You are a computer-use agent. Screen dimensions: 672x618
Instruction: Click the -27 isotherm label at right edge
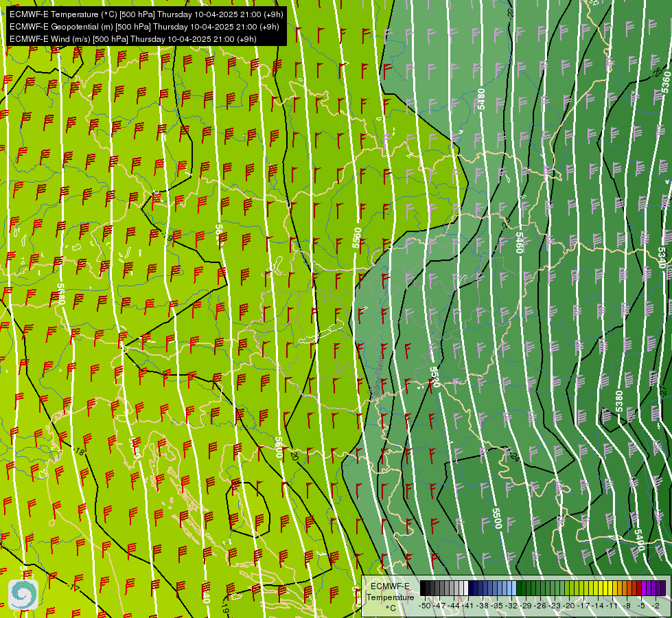[x=662, y=390]
